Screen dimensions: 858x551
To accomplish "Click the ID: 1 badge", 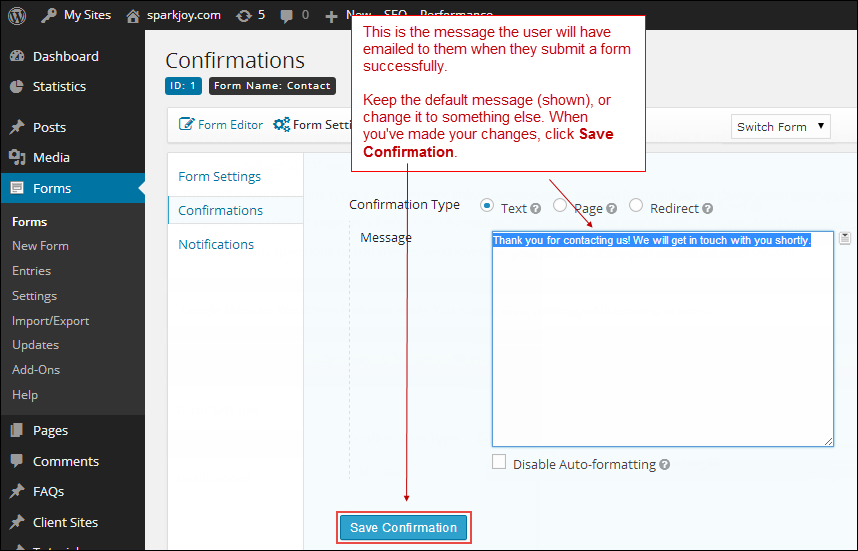I will [183, 85].
